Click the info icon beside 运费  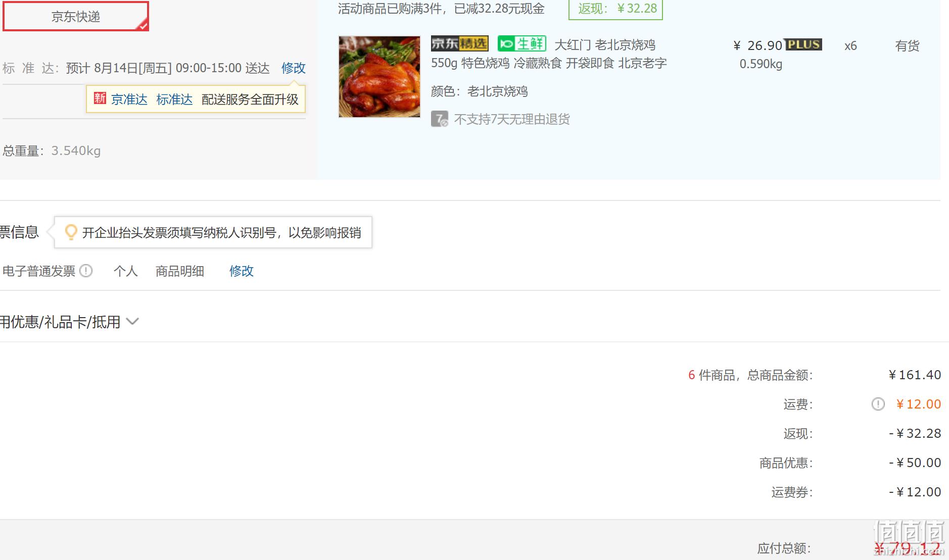(878, 404)
